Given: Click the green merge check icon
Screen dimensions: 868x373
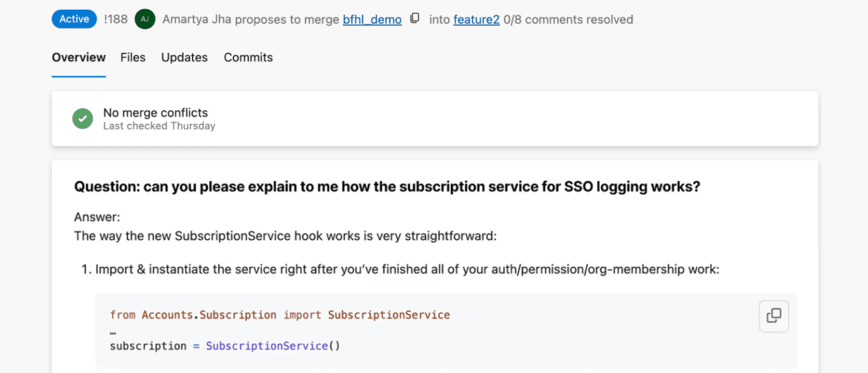Looking at the screenshot, I should (83, 118).
